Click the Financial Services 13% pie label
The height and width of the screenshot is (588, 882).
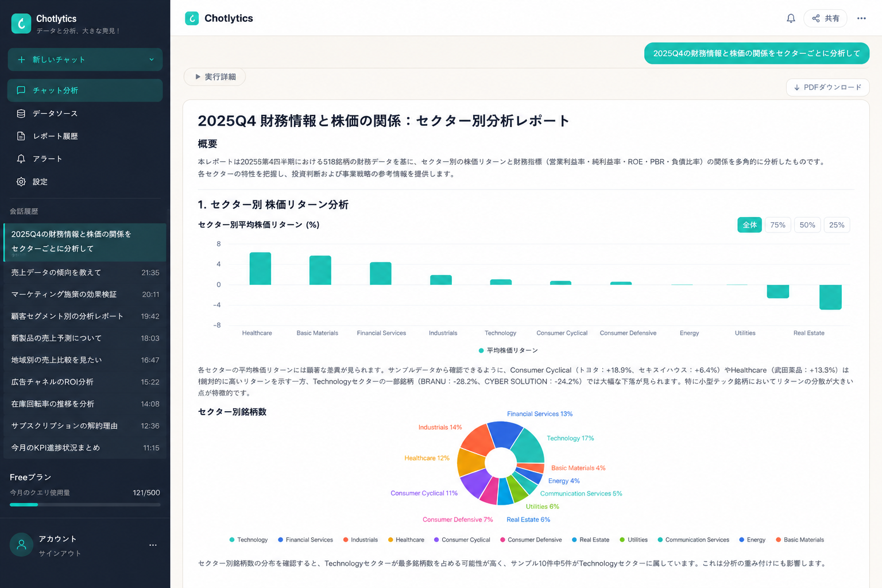pos(540,414)
